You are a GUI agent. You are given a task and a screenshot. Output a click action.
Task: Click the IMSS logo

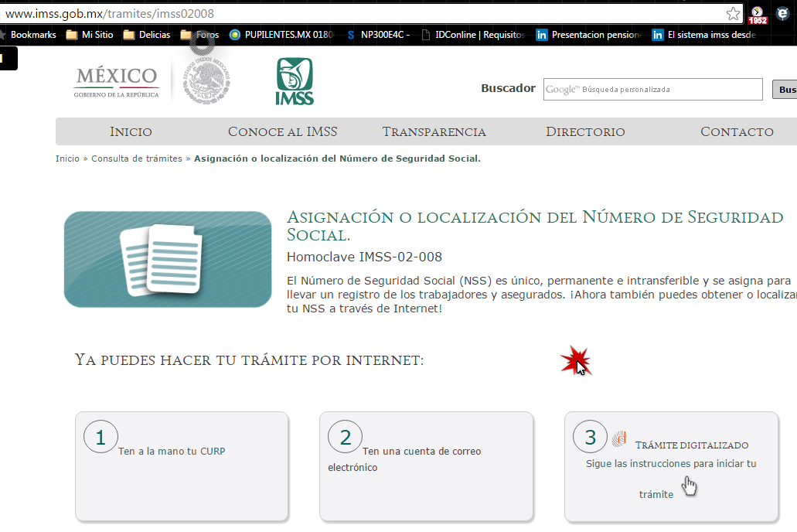tap(293, 80)
